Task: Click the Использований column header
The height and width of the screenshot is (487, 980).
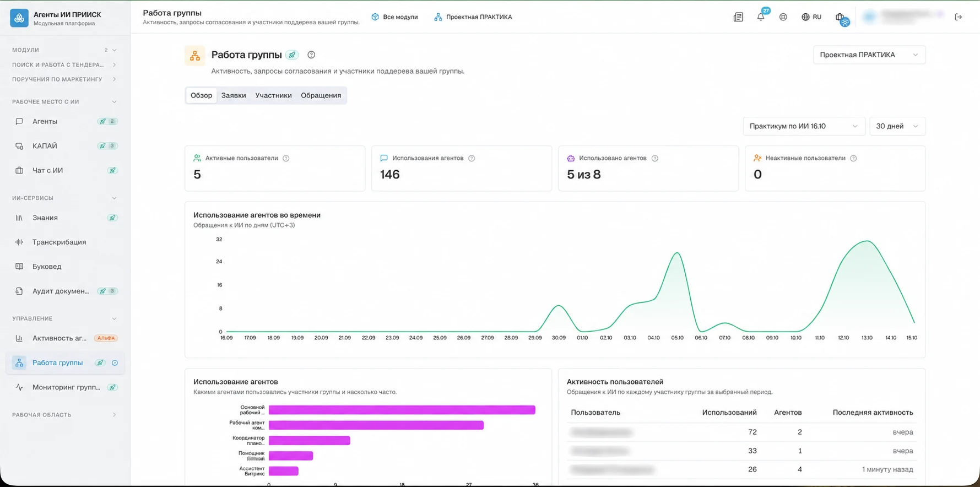Action: [729, 413]
